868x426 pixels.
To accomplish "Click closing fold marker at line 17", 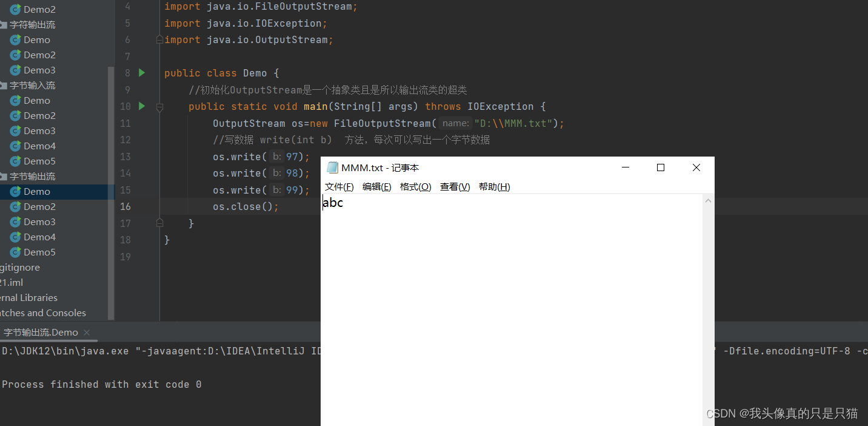I will (159, 223).
